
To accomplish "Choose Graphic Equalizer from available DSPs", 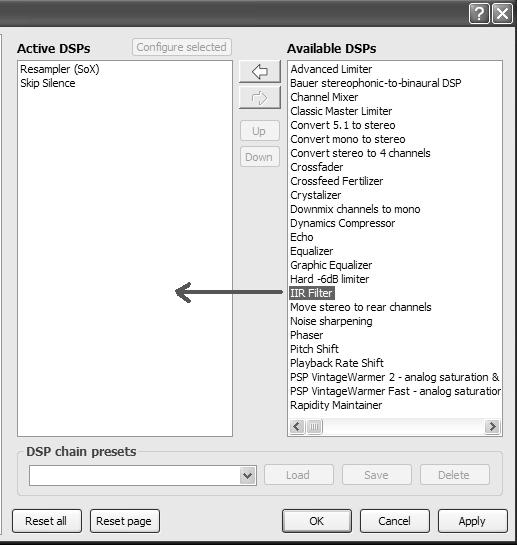I will click(331, 265).
